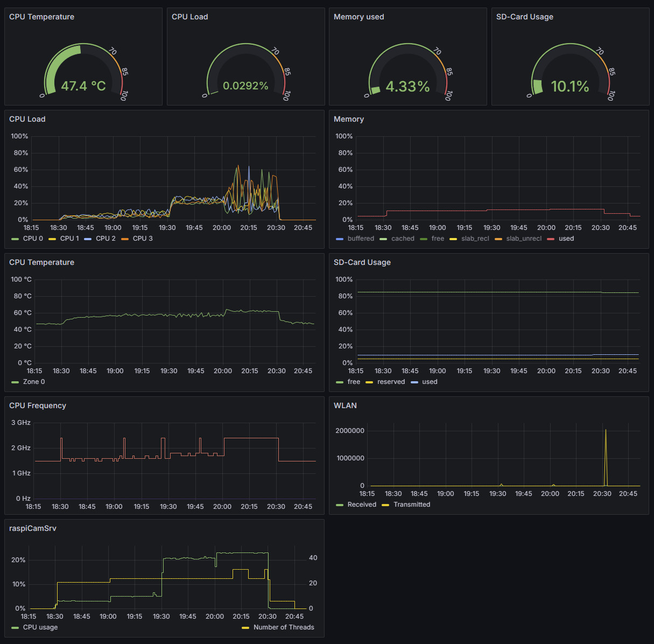Viewport: 654px width, 644px height.
Task: Hide the Received series in WLAN legend
Action: point(361,505)
